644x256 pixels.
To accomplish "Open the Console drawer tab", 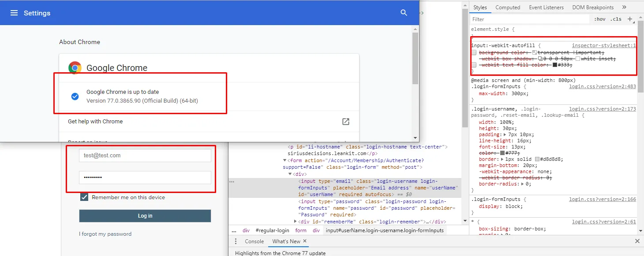I will (x=254, y=241).
